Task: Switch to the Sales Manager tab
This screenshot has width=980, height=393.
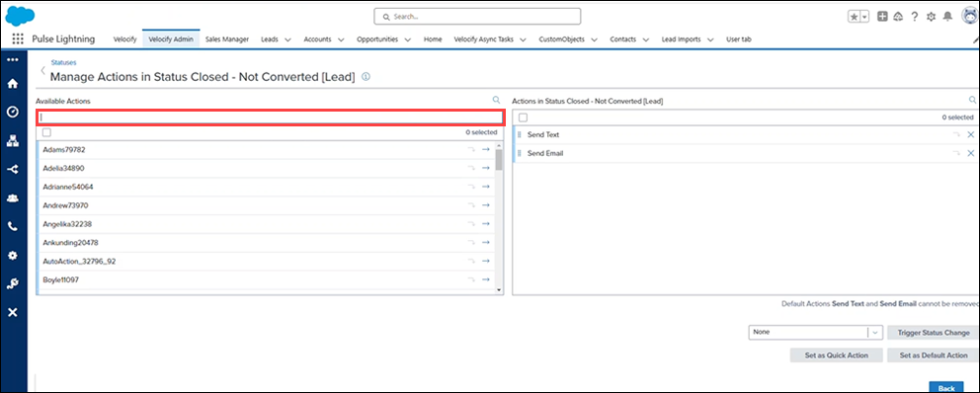Action: pos(227,39)
